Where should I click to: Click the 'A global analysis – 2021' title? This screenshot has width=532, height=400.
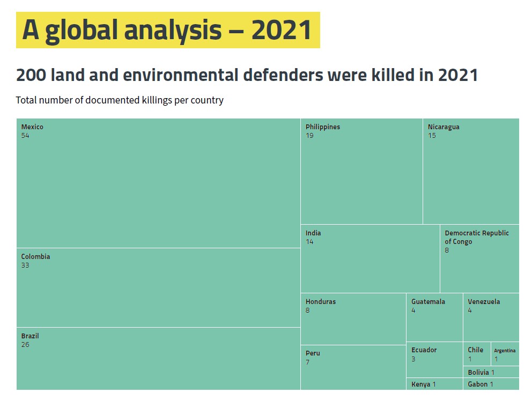(168, 30)
